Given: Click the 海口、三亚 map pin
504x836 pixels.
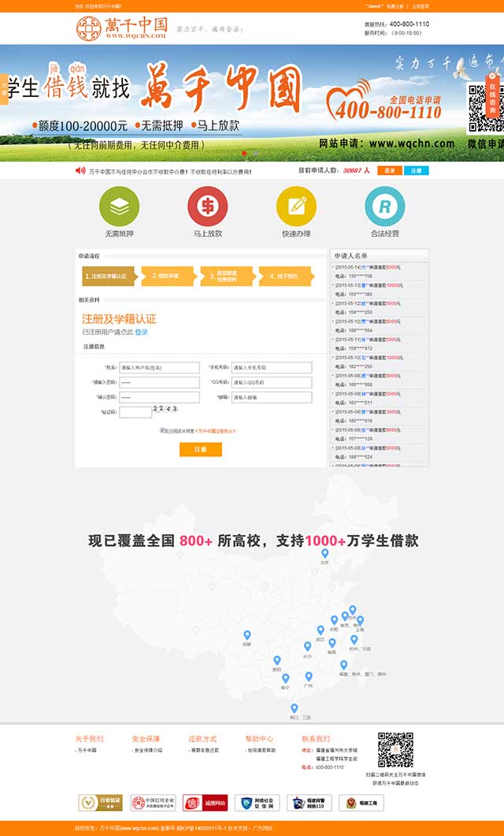Looking at the screenshot, I should point(294,708).
